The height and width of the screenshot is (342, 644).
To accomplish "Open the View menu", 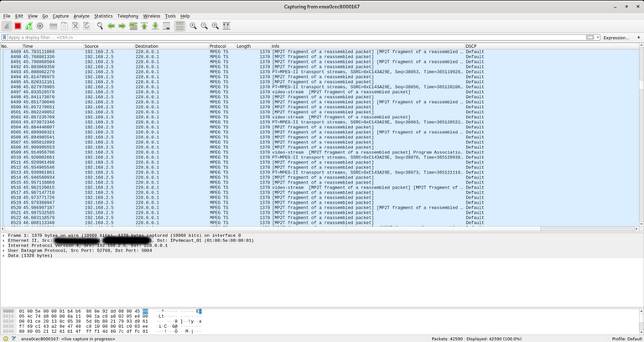I will (x=33, y=16).
